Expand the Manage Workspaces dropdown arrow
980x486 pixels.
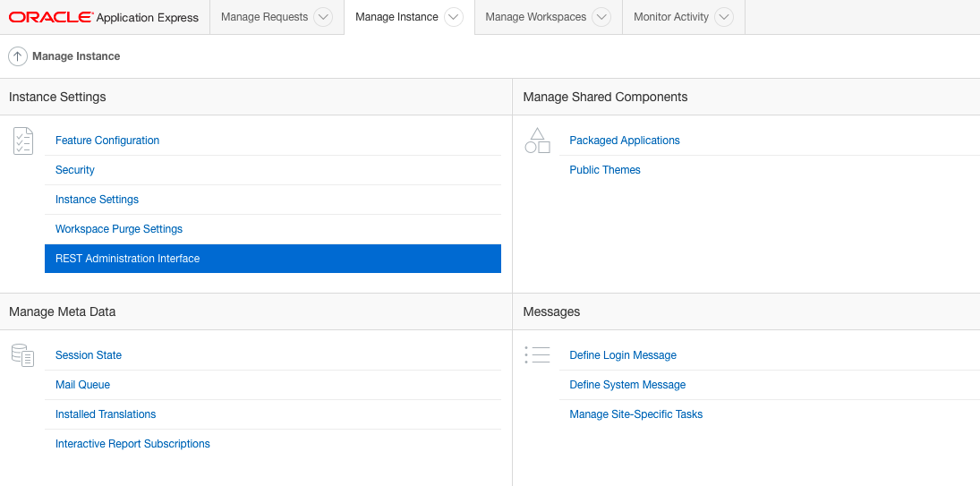coord(601,17)
